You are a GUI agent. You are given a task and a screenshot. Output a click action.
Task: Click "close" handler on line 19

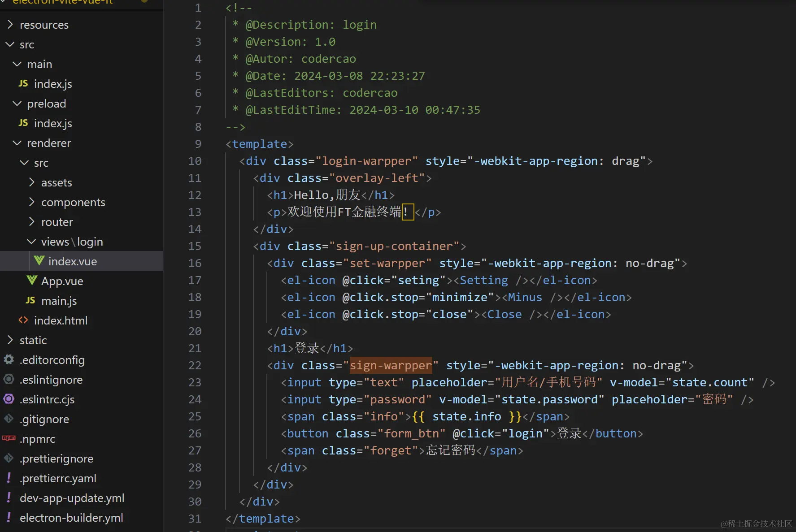(x=449, y=314)
